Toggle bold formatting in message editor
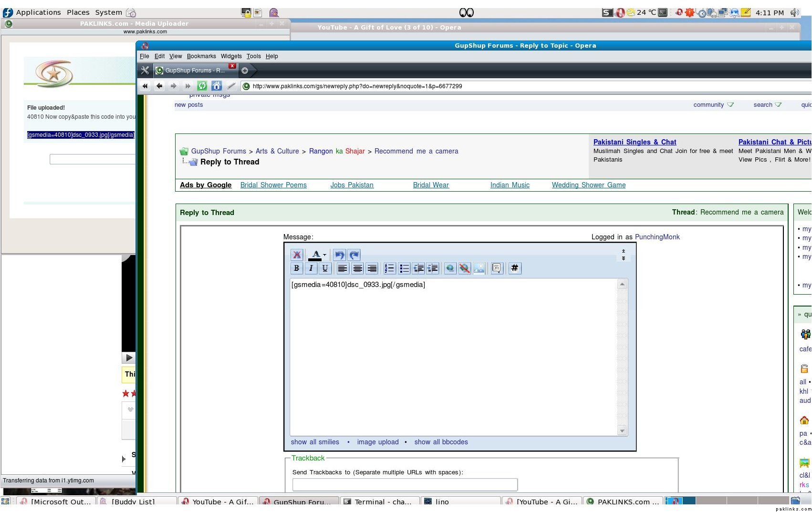 (296, 268)
